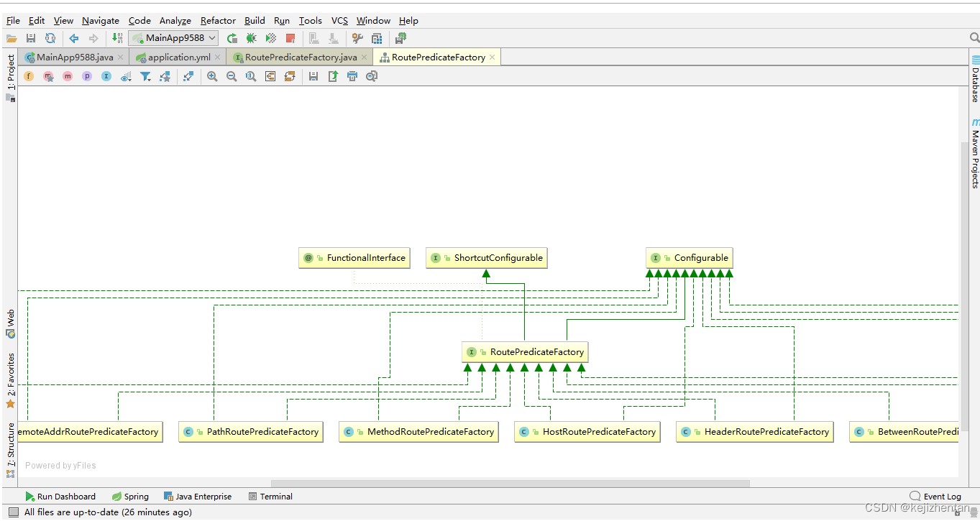980x521 pixels.
Task: Run with coverage icon
Action: pos(271,38)
